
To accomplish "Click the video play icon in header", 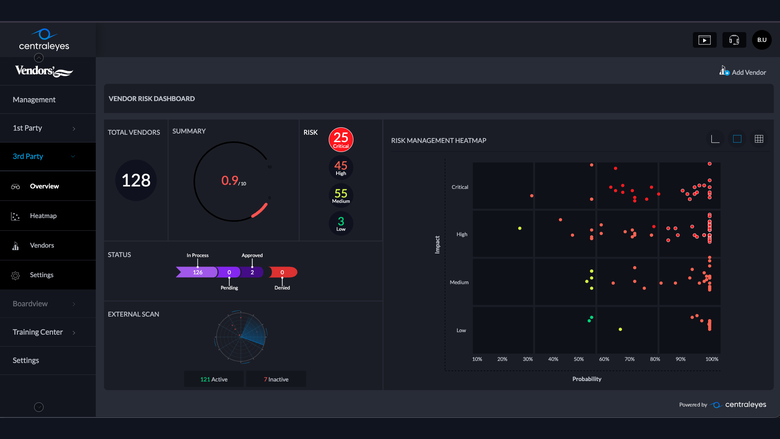I will point(704,40).
